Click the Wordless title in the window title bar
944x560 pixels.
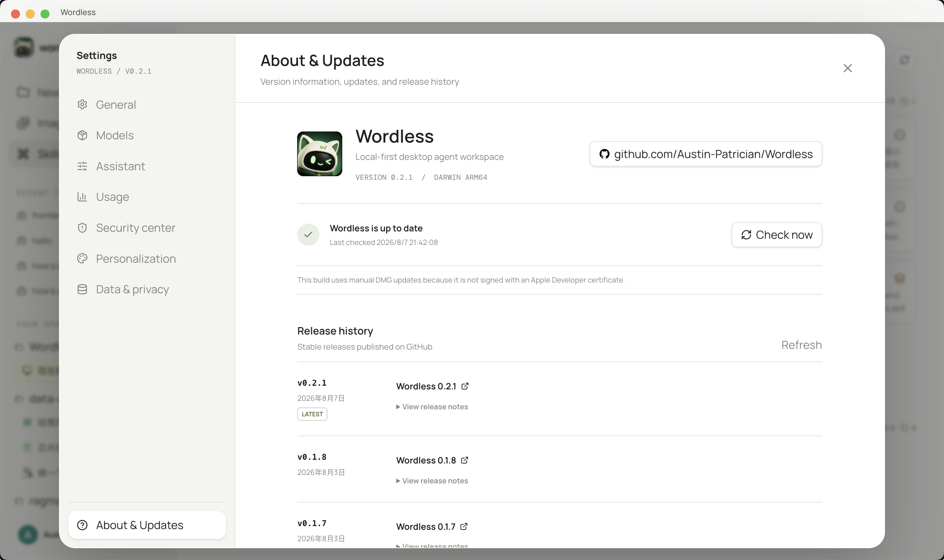(x=78, y=13)
